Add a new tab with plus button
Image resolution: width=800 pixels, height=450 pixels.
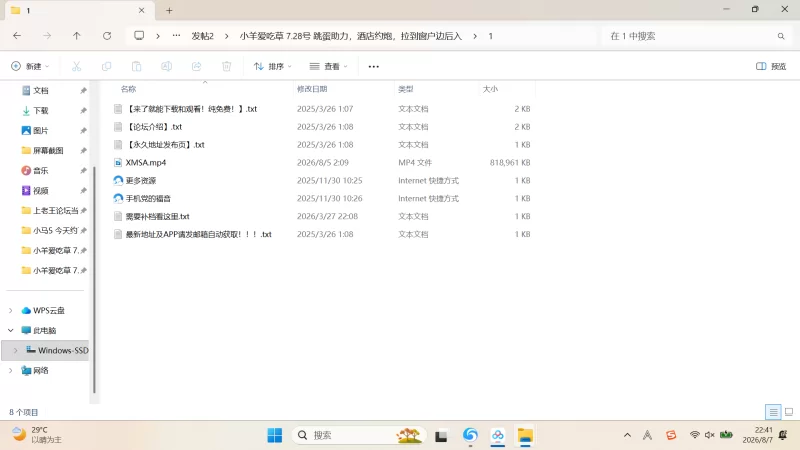(169, 10)
